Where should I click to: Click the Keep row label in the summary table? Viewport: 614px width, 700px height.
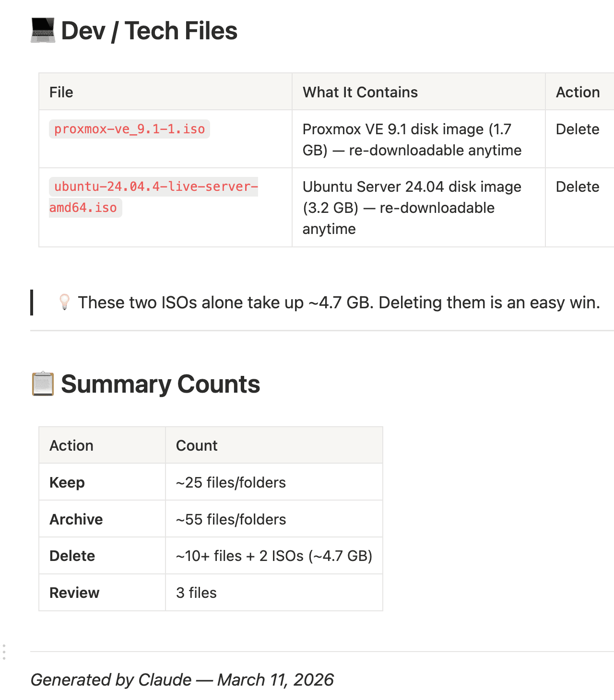coord(67,482)
